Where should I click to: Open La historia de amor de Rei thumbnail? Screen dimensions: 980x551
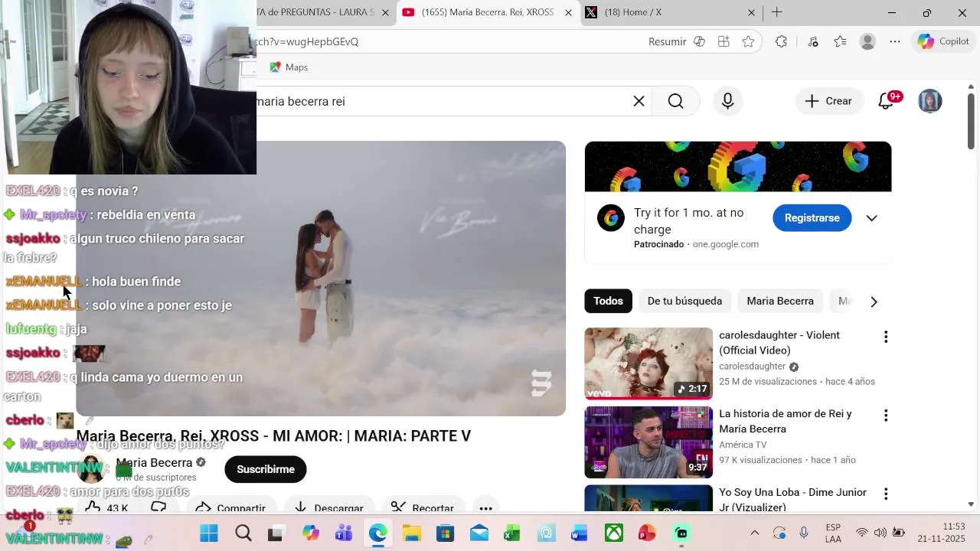click(648, 442)
